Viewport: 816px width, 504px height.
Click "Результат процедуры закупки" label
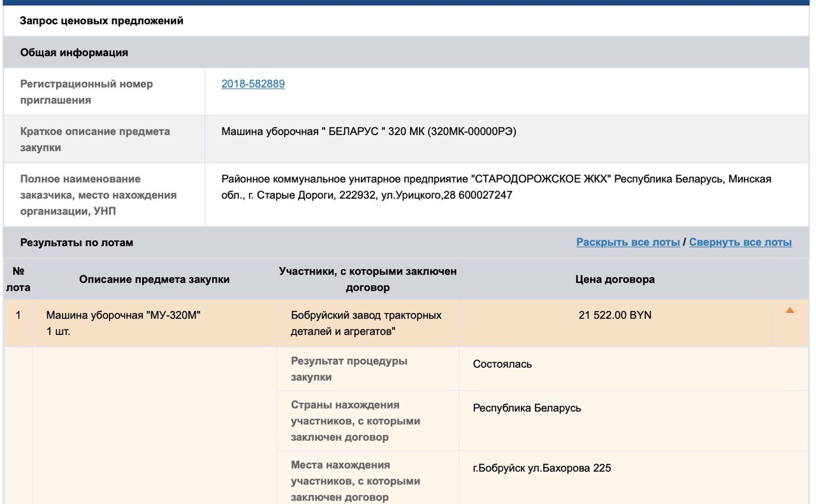[x=349, y=369]
